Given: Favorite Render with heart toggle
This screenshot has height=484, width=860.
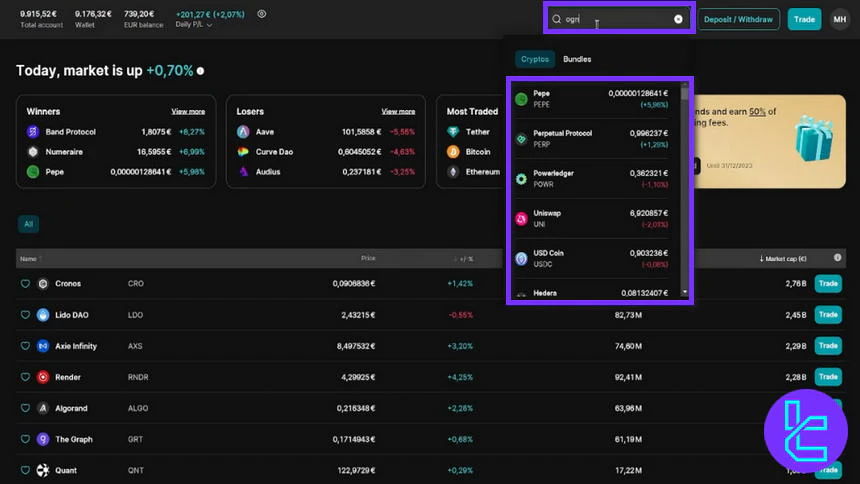Looking at the screenshot, I should coord(25,377).
